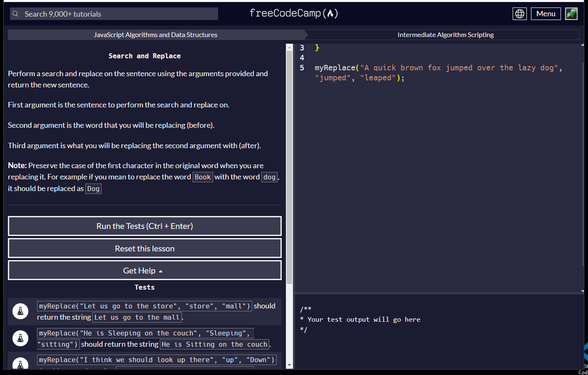Click editor line number 5

(x=302, y=68)
